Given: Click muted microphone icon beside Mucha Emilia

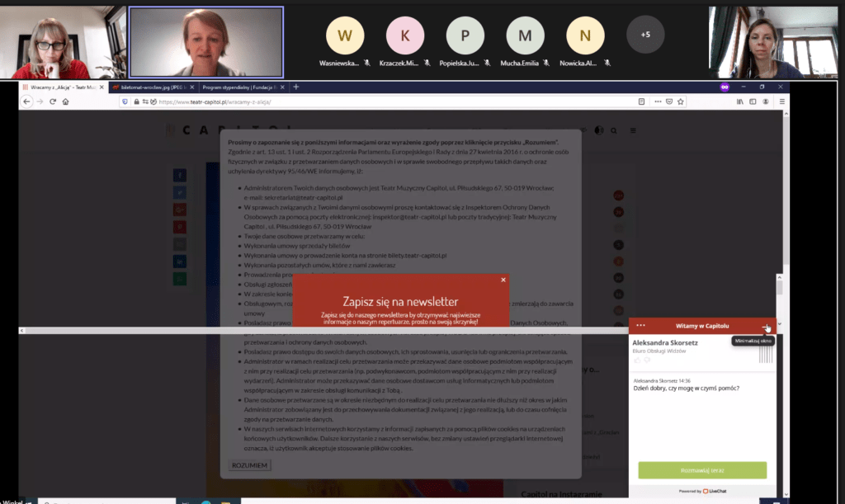Looking at the screenshot, I should click(x=546, y=63).
